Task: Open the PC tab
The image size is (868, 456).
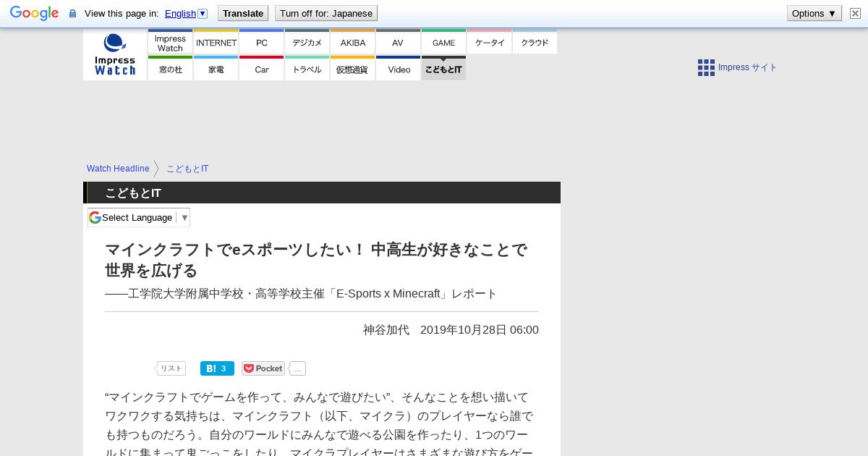Action: click(x=261, y=42)
